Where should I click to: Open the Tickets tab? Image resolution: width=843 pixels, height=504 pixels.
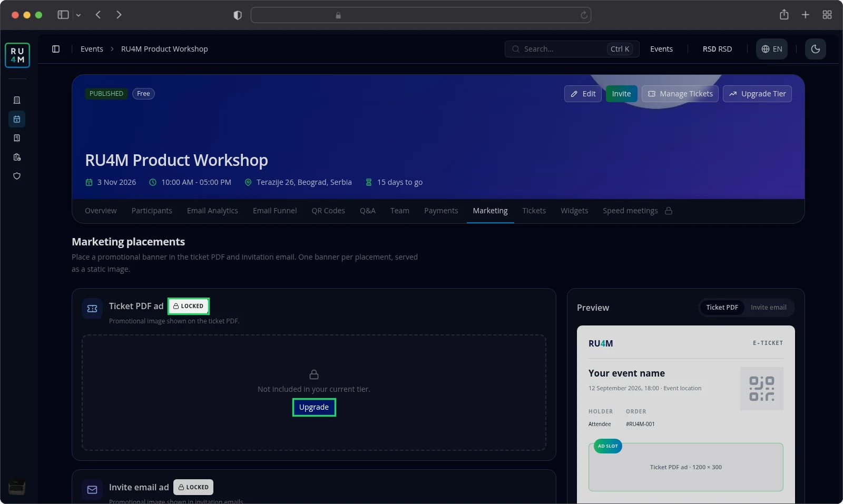[x=534, y=211]
